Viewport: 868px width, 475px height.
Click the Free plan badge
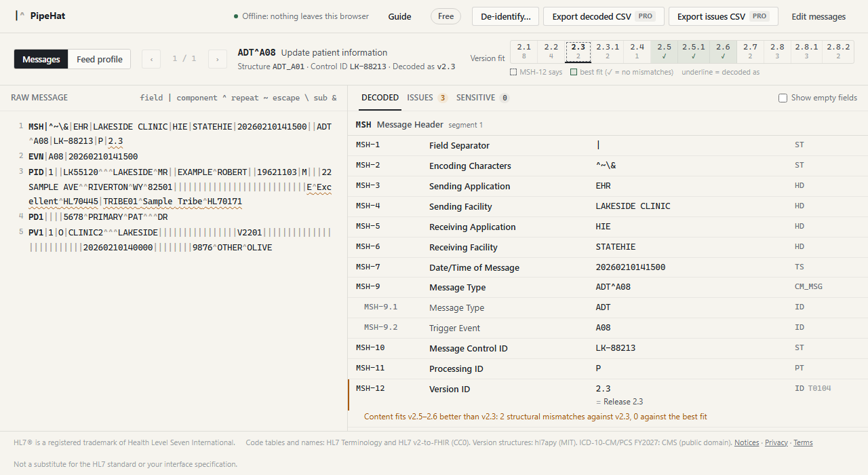pos(446,16)
